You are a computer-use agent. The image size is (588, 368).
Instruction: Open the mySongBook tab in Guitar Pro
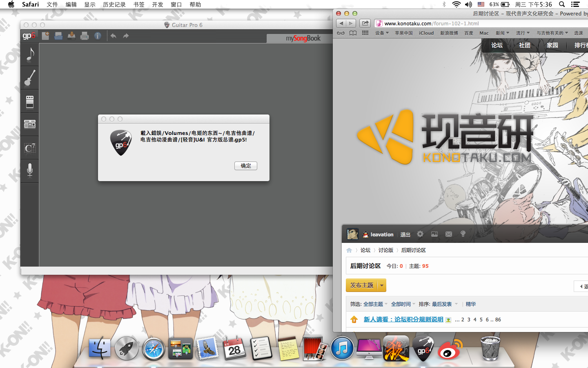pos(303,38)
